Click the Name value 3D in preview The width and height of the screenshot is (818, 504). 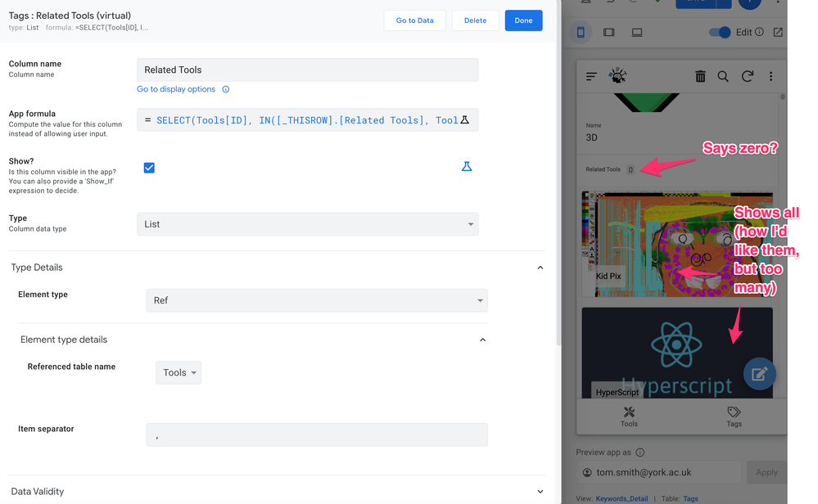click(591, 138)
